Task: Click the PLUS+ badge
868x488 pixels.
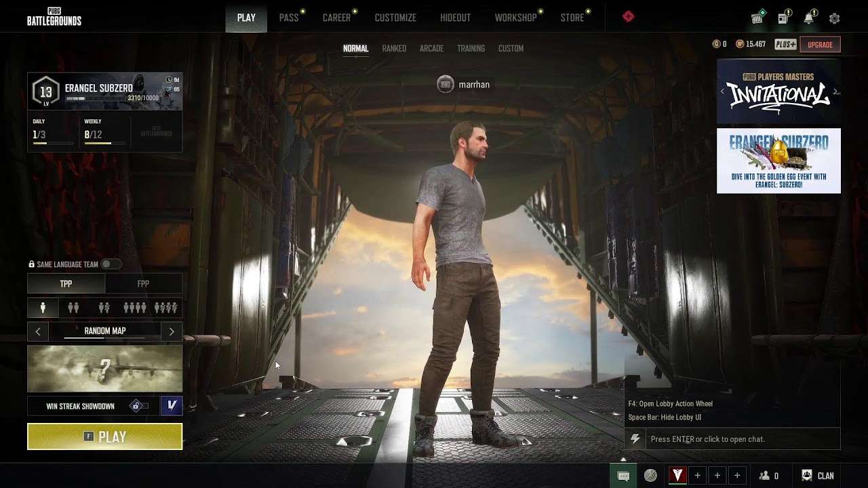Action: (785, 44)
